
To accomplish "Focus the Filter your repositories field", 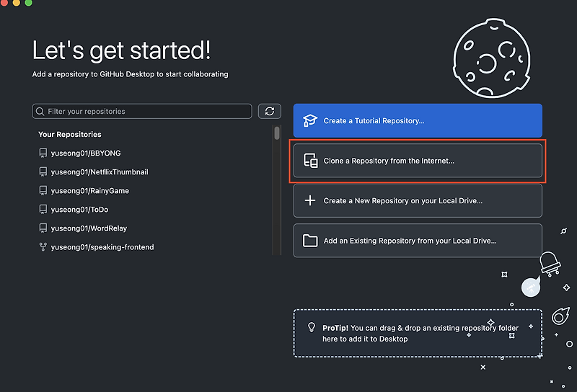I will pos(142,111).
